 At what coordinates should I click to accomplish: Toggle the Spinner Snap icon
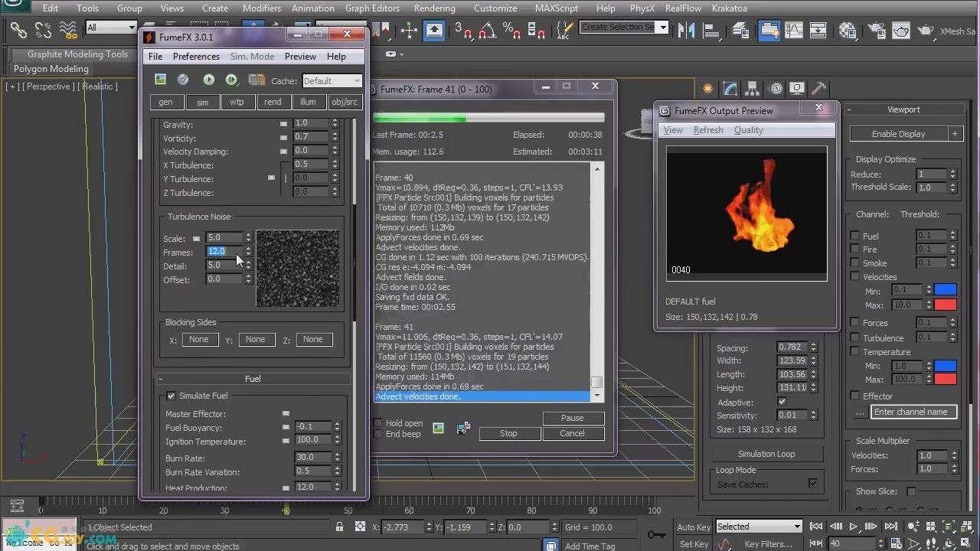coord(536,30)
